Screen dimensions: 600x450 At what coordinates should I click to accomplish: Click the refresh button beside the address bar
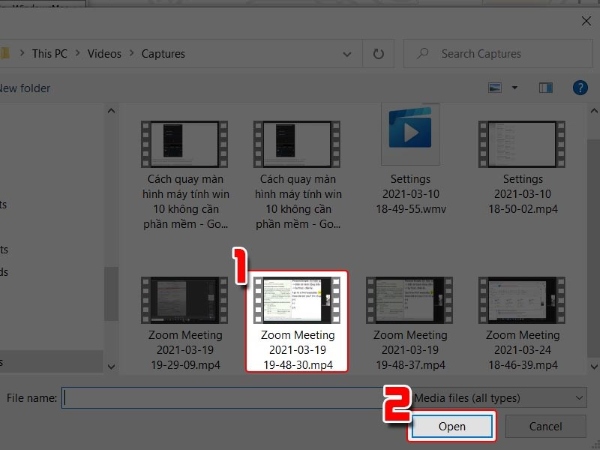click(x=378, y=54)
